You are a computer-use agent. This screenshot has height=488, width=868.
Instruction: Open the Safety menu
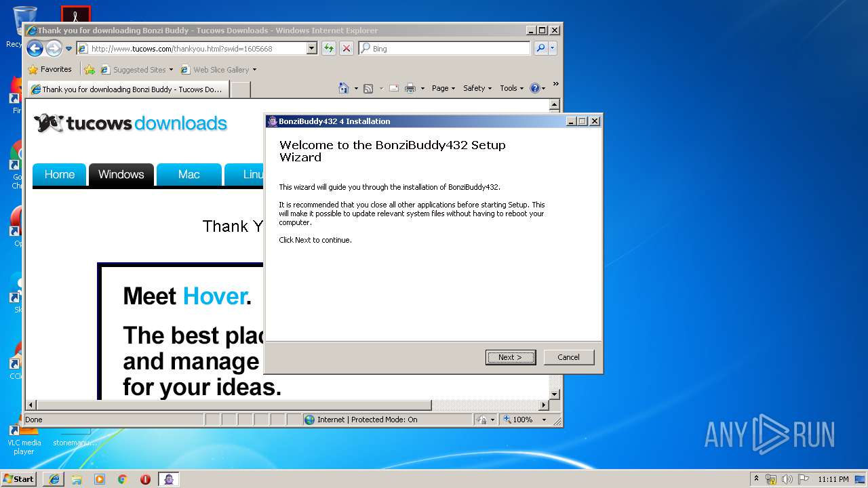[477, 88]
